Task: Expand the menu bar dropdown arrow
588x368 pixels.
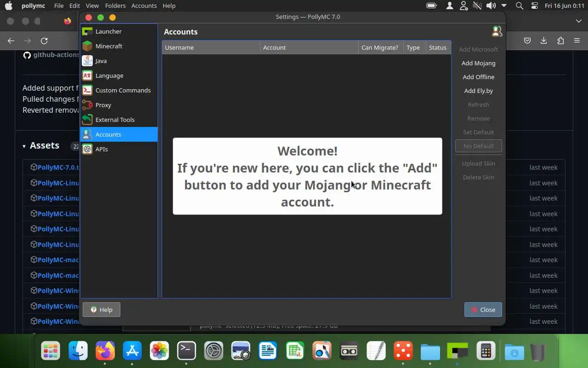Action: 504,6
